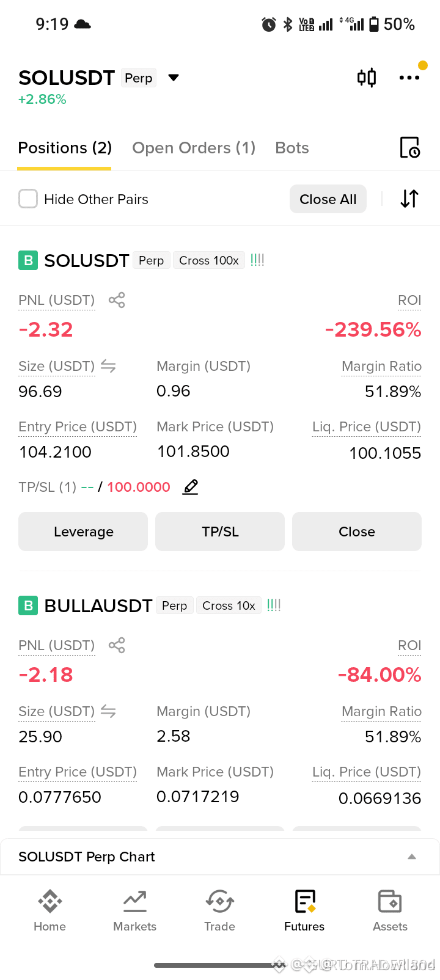Go to Markets in bottom navigation
Screen dimensions: 440x980
(135, 910)
